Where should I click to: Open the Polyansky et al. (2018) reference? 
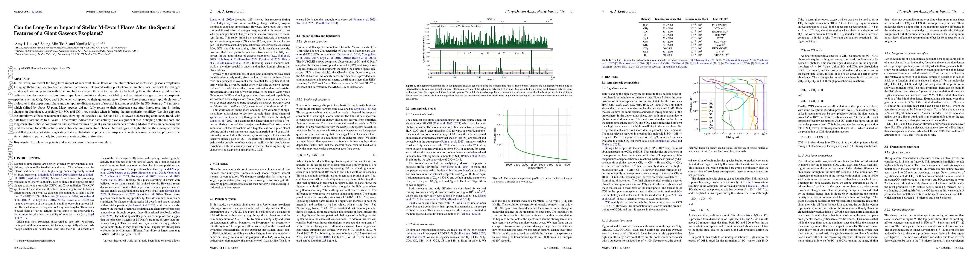(705, 60)
